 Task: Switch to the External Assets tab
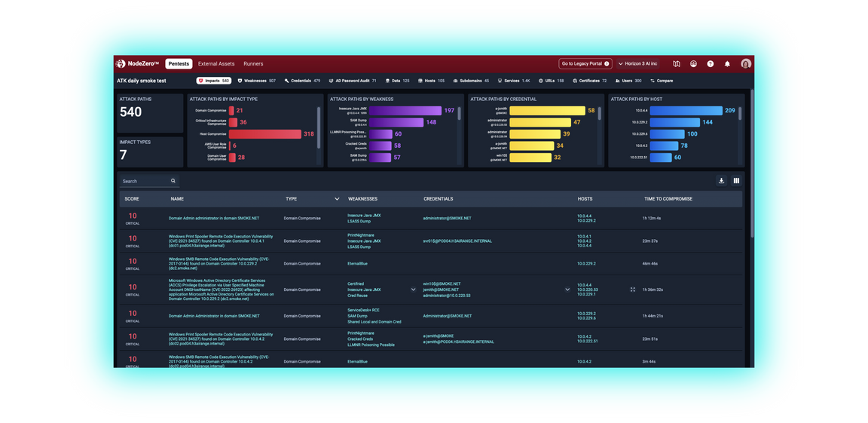point(216,64)
